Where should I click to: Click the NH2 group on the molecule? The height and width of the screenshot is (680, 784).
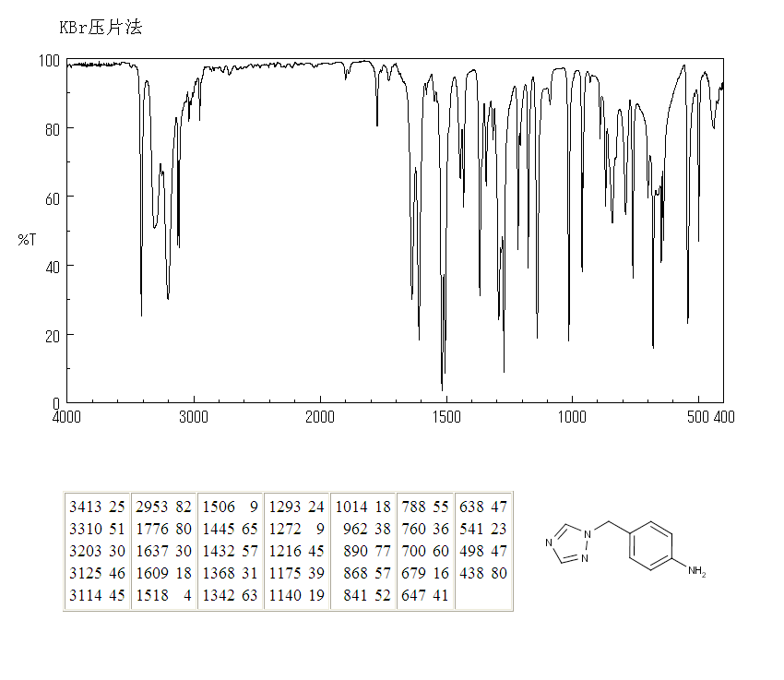(x=696, y=572)
